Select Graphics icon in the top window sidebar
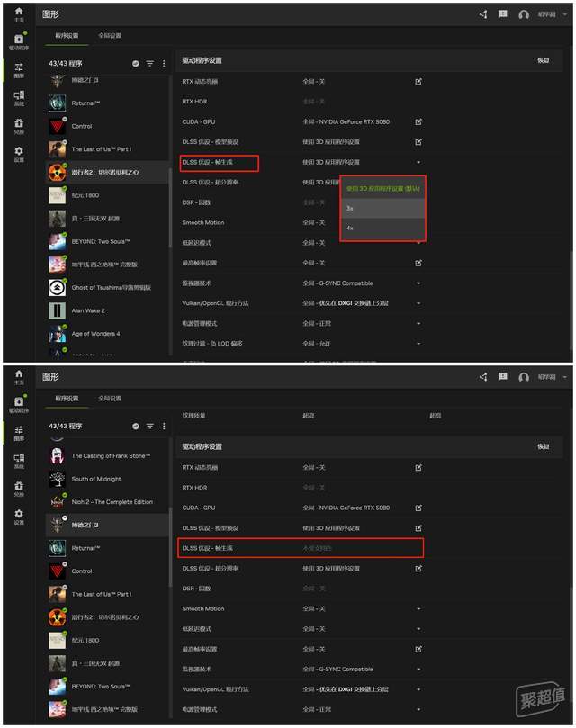576x728 pixels. coord(19,69)
